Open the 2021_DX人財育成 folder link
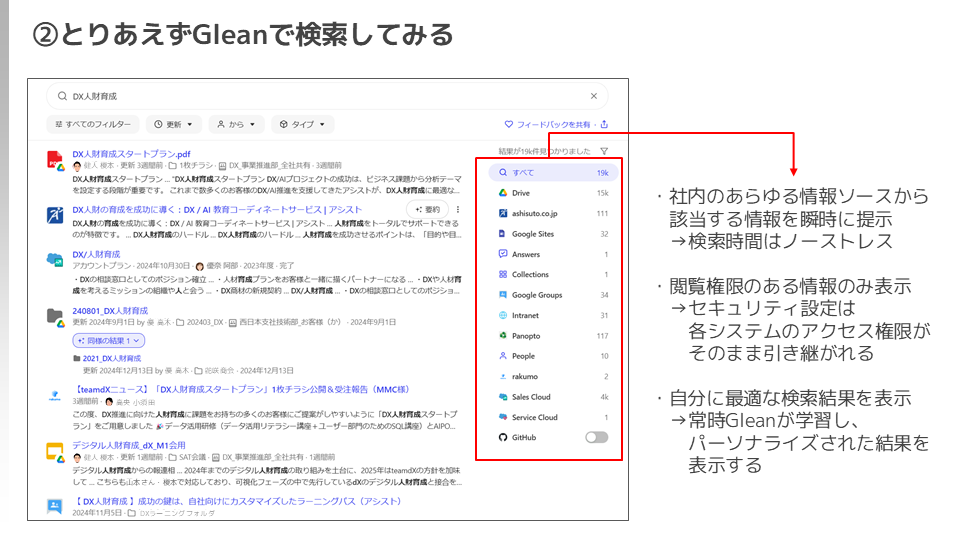960x540 pixels. point(112,358)
